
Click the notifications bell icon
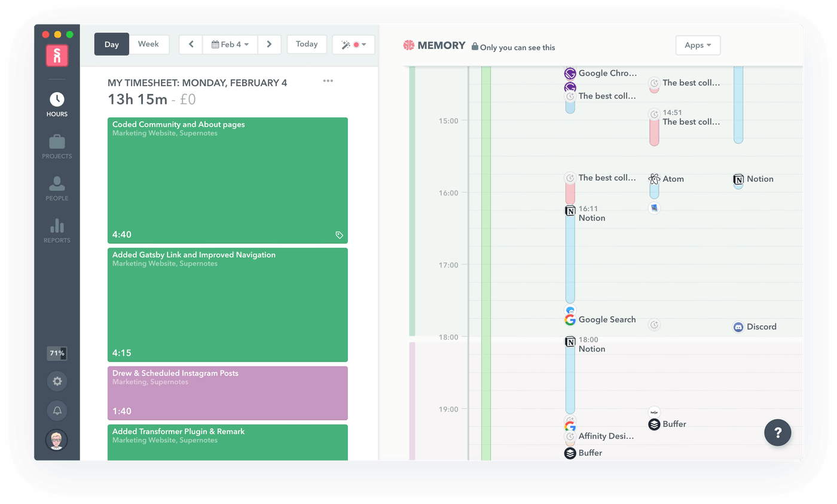point(57,411)
